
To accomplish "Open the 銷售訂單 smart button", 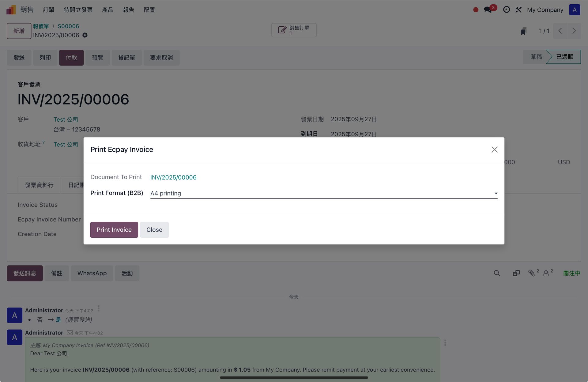I will 294,30.
